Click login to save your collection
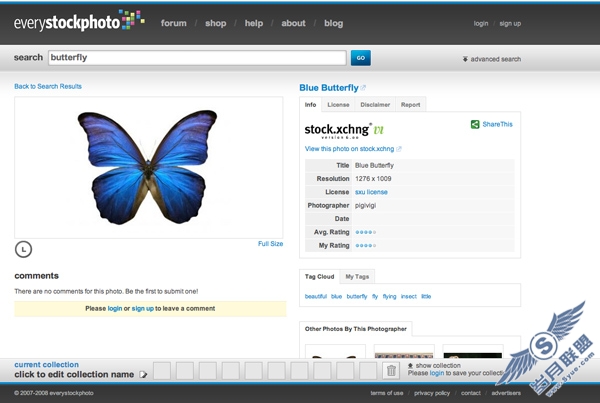600x403 pixels. pos(436,373)
